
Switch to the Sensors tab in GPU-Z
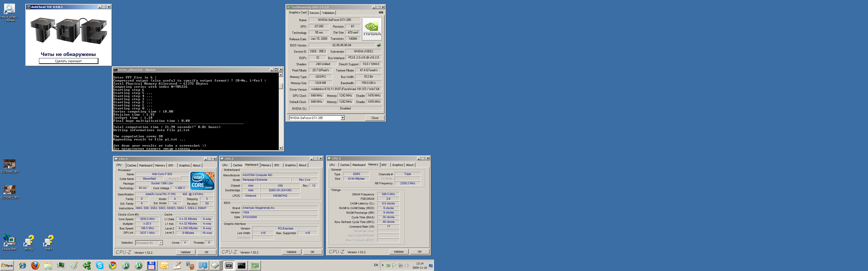click(x=314, y=13)
